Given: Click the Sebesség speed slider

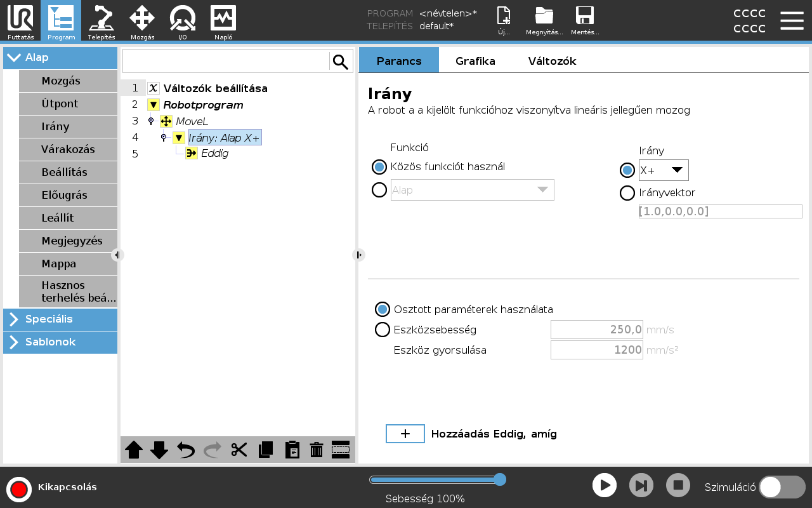Looking at the screenshot, I should [438, 479].
